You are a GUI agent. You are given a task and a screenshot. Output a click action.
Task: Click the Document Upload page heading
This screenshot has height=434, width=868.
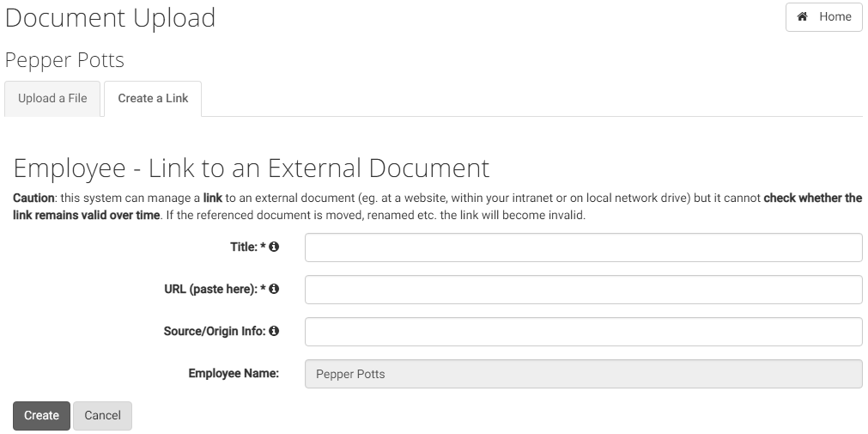point(110,18)
